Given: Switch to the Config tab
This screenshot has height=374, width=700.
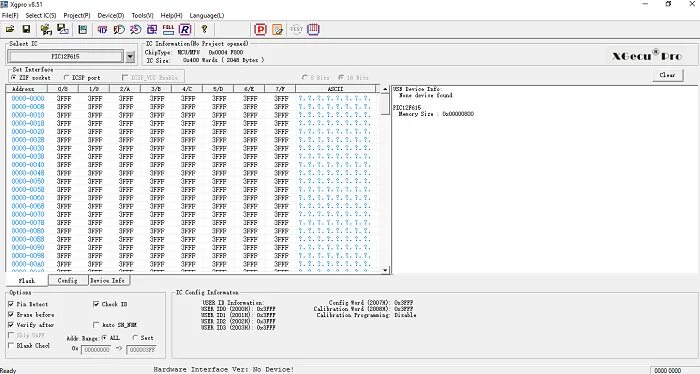Looking at the screenshot, I should (x=67, y=280).
